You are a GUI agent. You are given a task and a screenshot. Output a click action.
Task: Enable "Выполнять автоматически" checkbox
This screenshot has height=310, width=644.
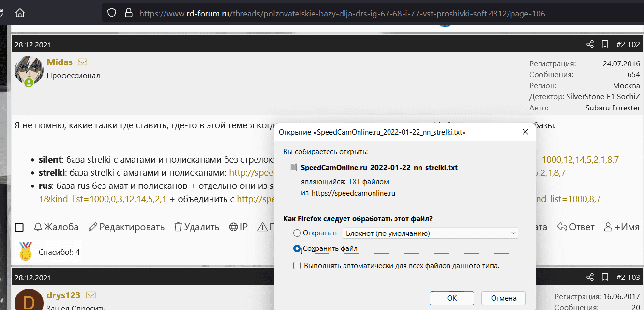[x=297, y=266]
